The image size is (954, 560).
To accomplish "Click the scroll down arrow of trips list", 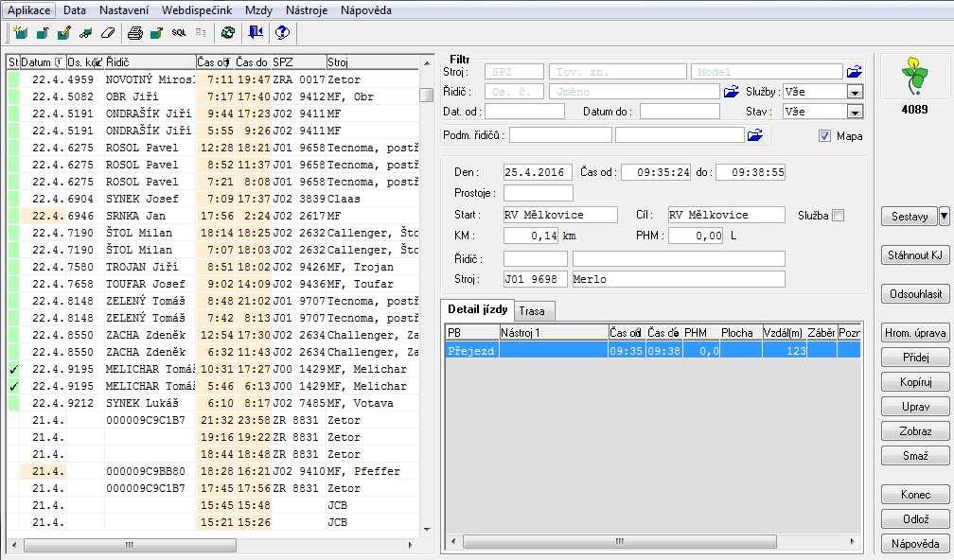I will (x=427, y=530).
